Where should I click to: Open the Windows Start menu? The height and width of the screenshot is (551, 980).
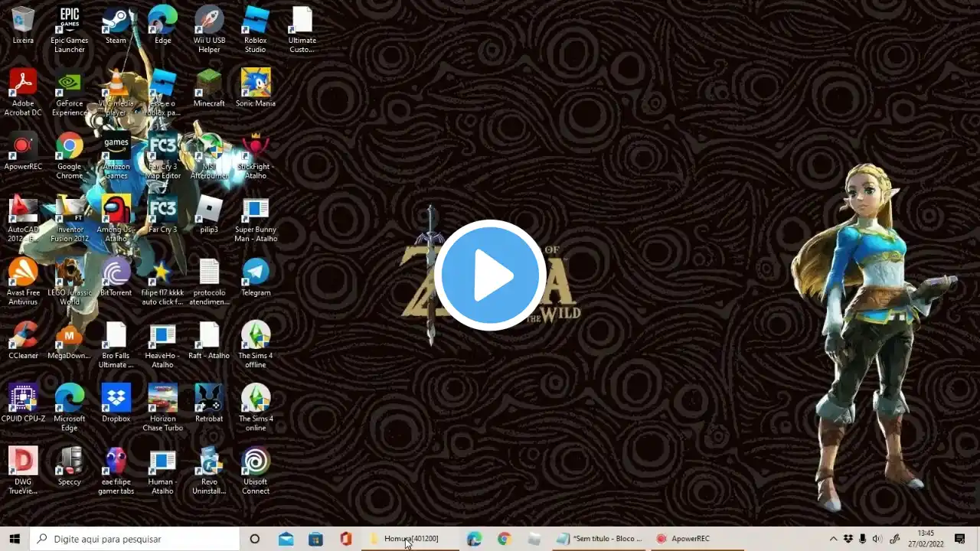pyautogui.click(x=15, y=539)
